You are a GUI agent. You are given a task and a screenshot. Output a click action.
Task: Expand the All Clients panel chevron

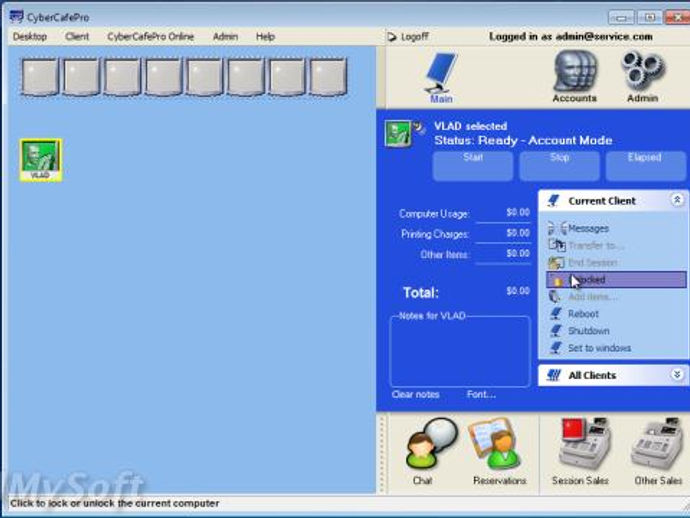[677, 375]
